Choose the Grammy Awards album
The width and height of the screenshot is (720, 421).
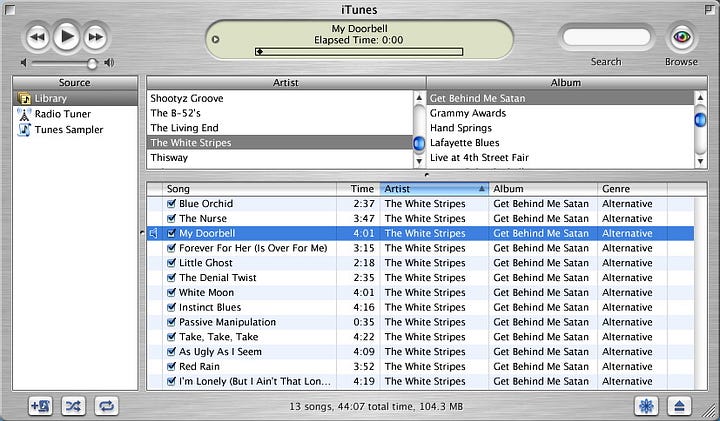560,113
